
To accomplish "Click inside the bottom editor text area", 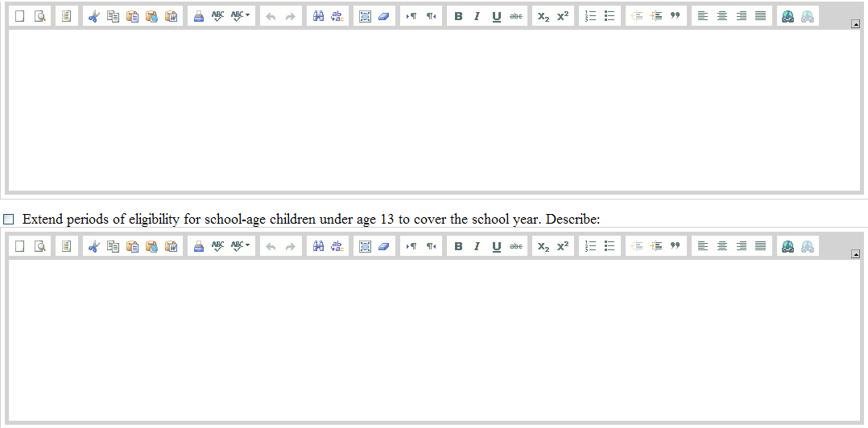I will click(433, 340).
